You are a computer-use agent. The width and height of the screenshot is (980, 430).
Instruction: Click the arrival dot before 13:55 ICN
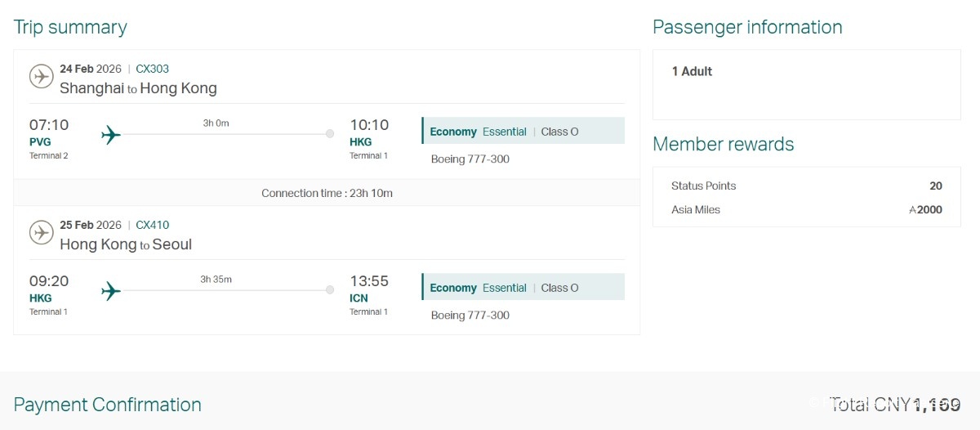(x=330, y=289)
